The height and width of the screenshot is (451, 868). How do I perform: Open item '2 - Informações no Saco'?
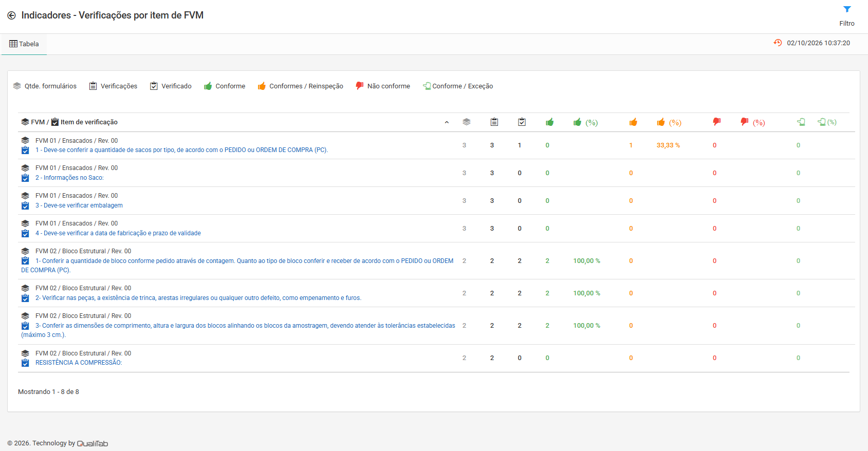click(x=69, y=178)
